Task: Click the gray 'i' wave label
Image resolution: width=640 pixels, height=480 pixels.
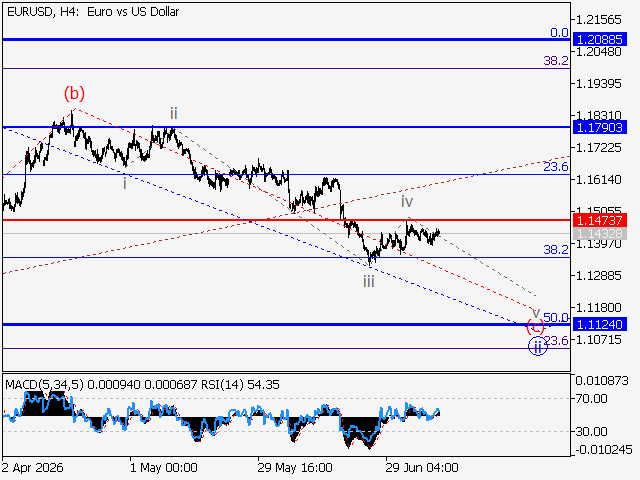Action: click(x=125, y=184)
